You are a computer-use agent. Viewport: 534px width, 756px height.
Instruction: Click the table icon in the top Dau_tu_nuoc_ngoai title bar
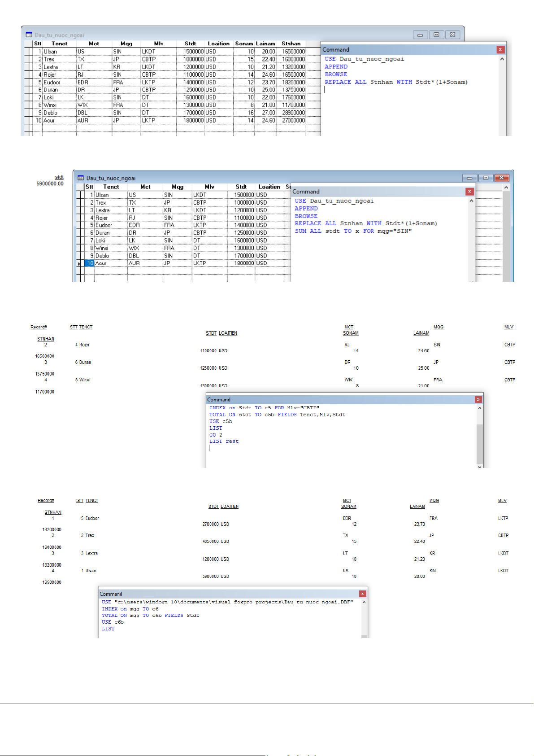point(29,35)
